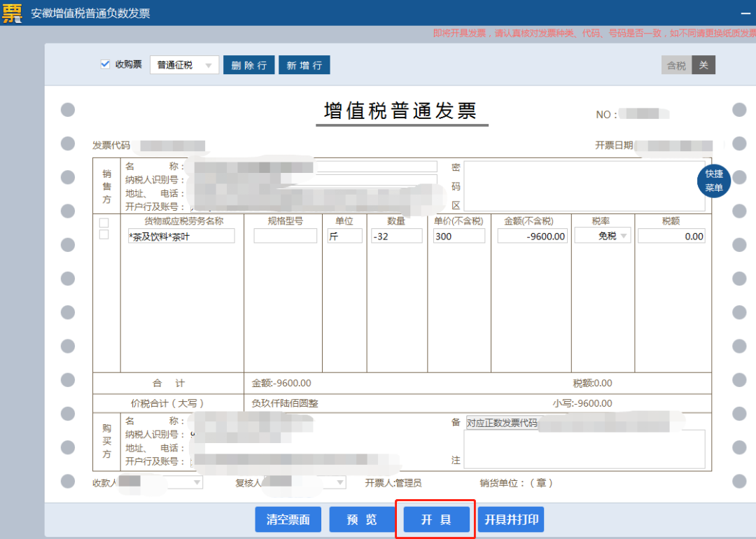Viewport: 756px width, 539px height.
Task: Click the 单价 field showing 300
Action: click(x=459, y=236)
